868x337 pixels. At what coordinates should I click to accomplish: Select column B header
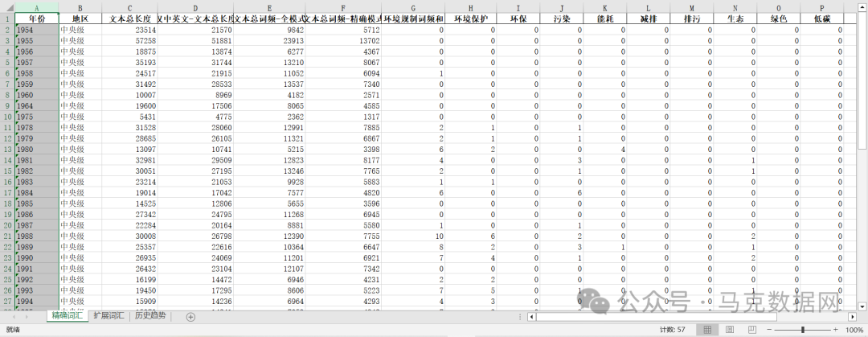pyautogui.click(x=80, y=8)
